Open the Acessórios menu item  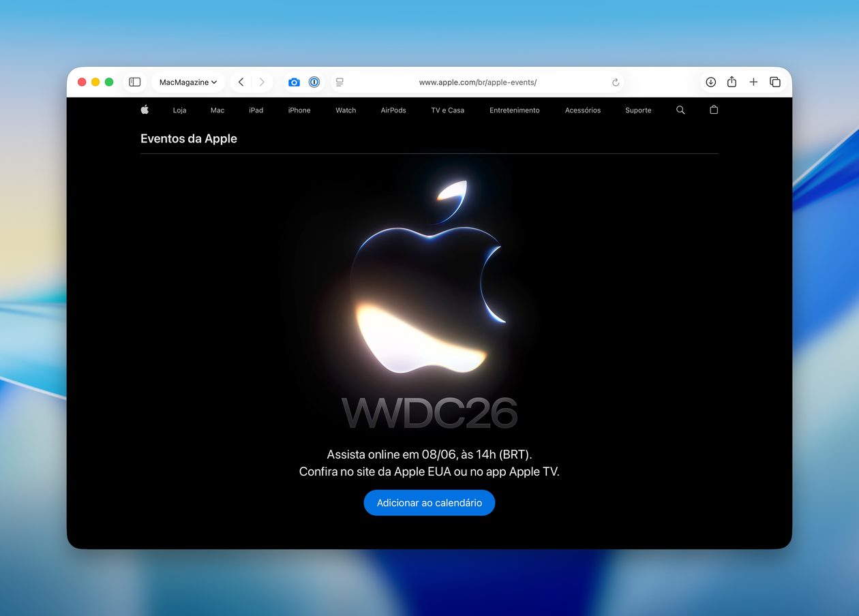tap(583, 110)
